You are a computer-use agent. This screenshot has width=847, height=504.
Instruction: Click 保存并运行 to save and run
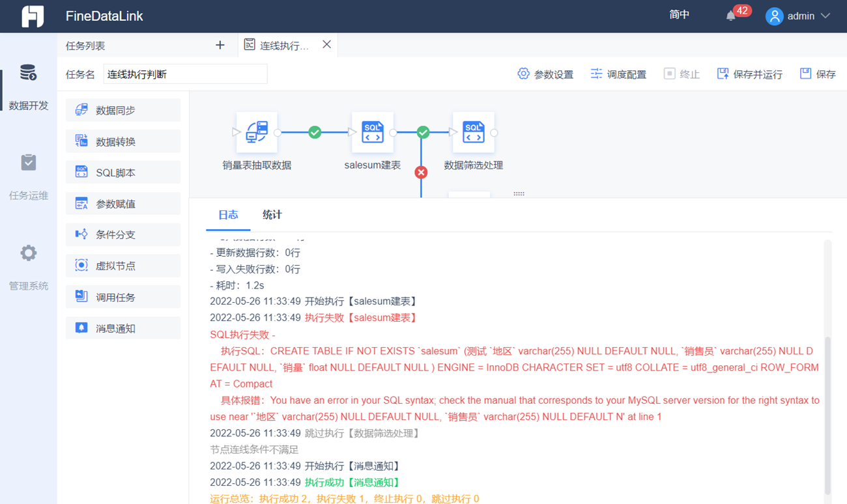click(x=750, y=74)
